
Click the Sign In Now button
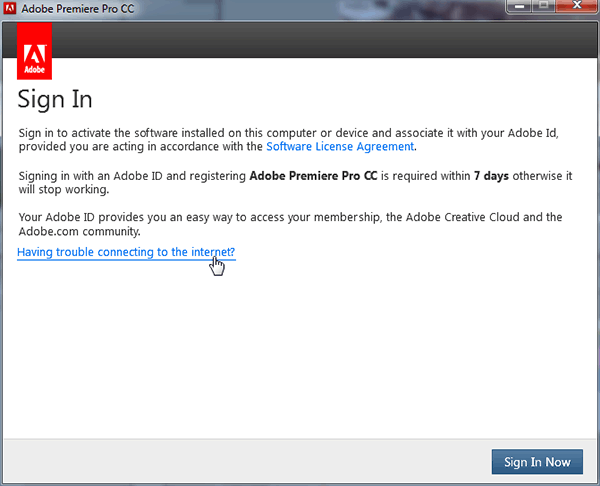[x=537, y=462]
